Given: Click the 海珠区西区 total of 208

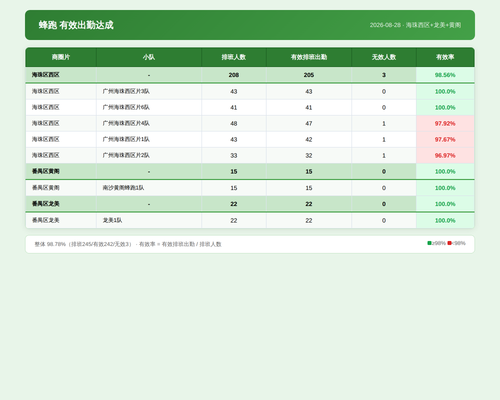Looking at the screenshot, I should coord(234,75).
